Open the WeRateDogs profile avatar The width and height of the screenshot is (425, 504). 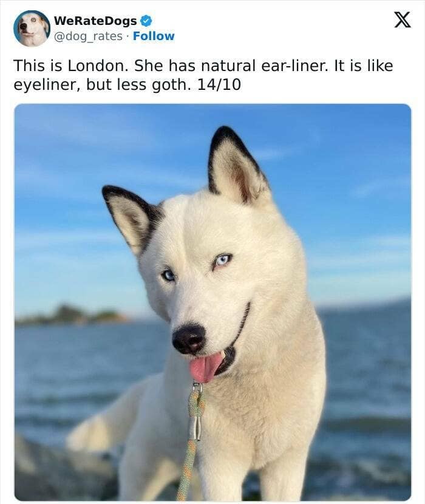(32, 29)
